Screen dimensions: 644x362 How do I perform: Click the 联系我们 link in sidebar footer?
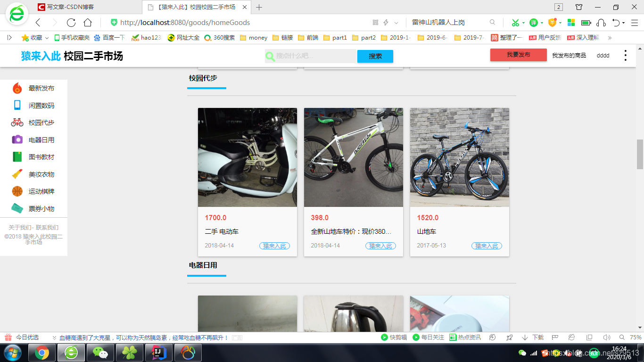click(47, 228)
